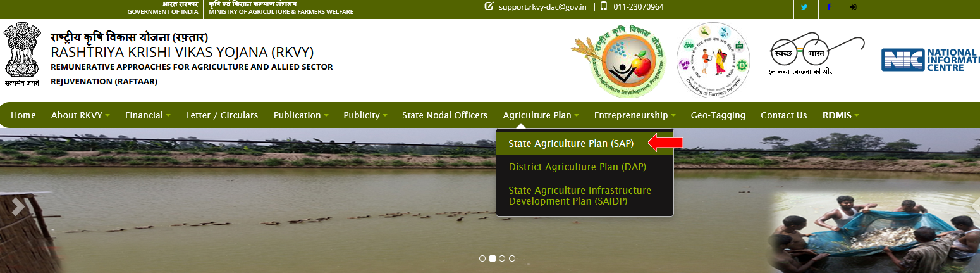This screenshot has height=273, width=980.
Task: Click the email envelope icon near support address
Action: (x=489, y=6)
